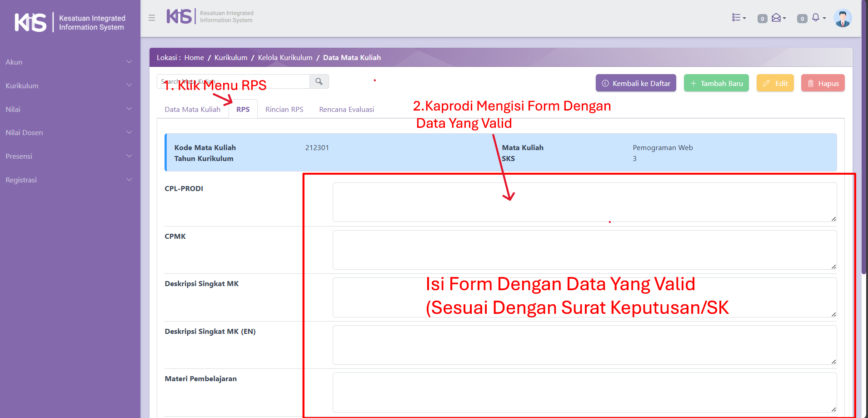Click the hamburger sidebar toggle icon

(152, 18)
